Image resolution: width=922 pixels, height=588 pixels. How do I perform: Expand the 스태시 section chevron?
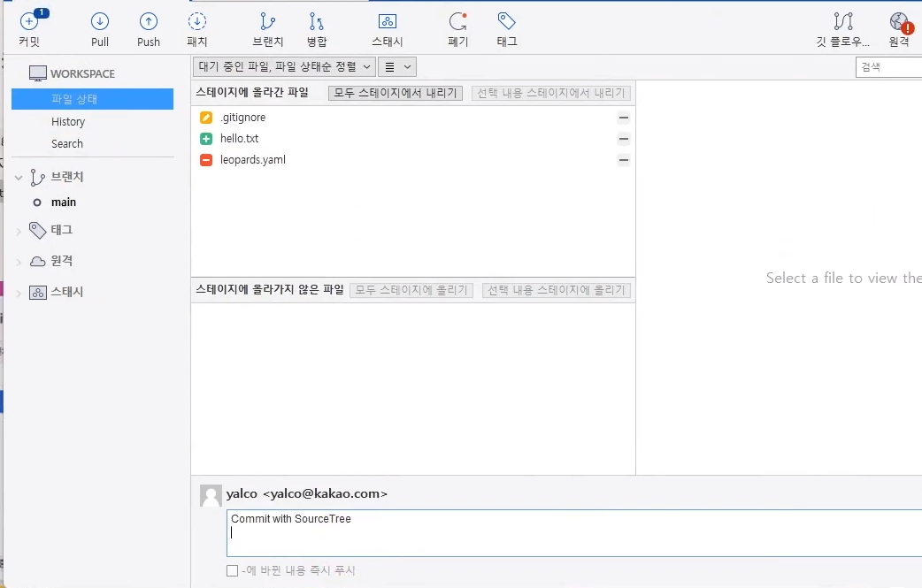click(x=19, y=293)
